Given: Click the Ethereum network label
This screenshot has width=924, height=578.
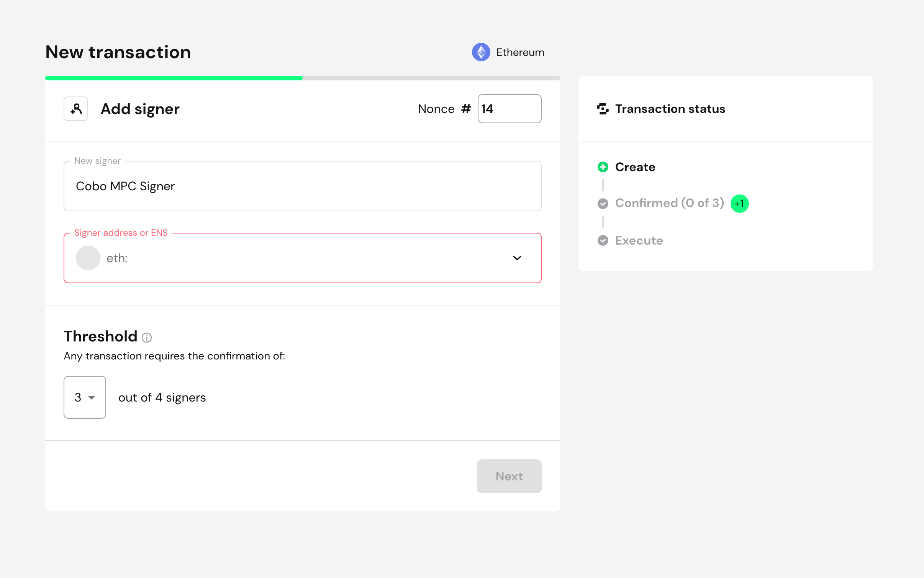Looking at the screenshot, I should [520, 52].
